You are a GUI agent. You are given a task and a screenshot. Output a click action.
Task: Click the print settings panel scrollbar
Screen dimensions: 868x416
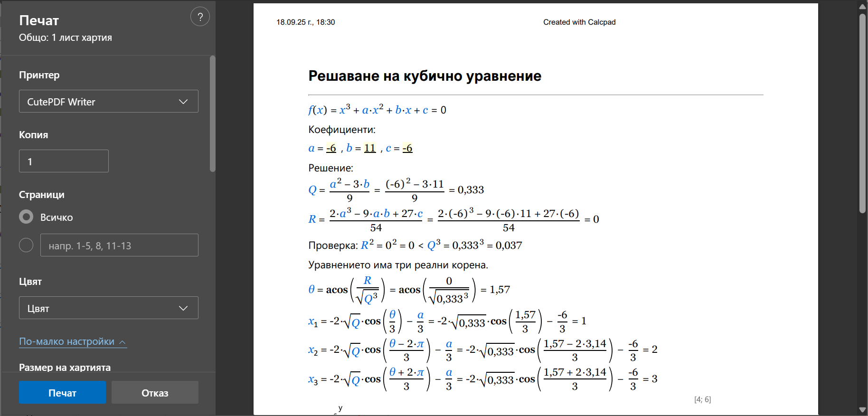pos(213,113)
